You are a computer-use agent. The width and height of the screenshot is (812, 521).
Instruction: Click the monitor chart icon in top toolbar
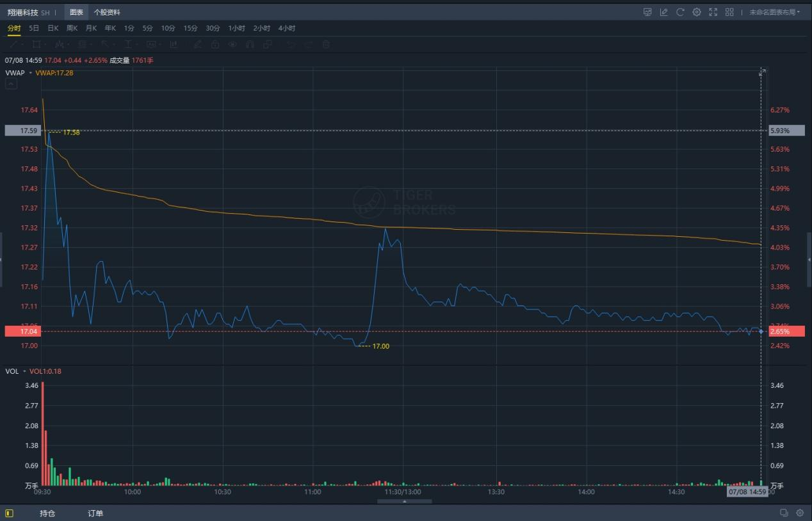point(647,12)
